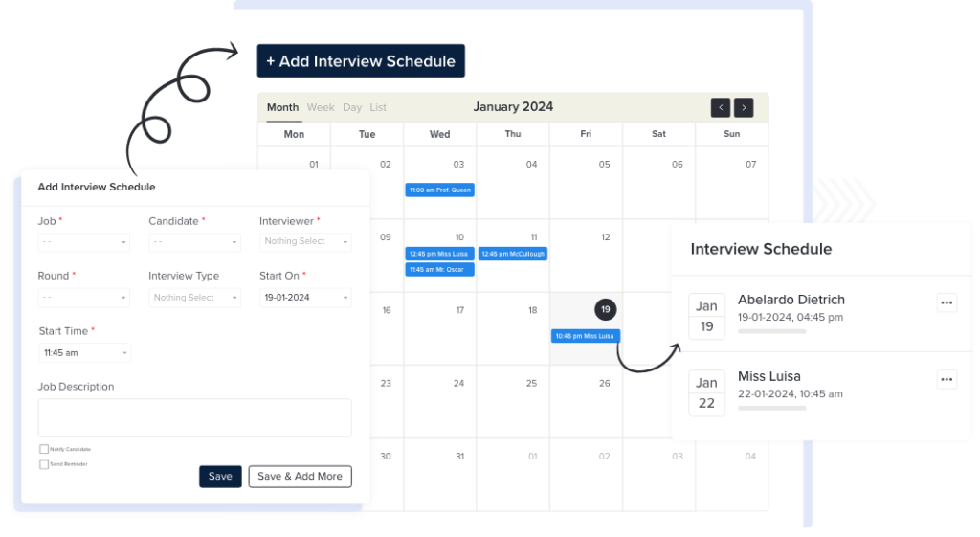Expand the Candidate dropdown

194,242
